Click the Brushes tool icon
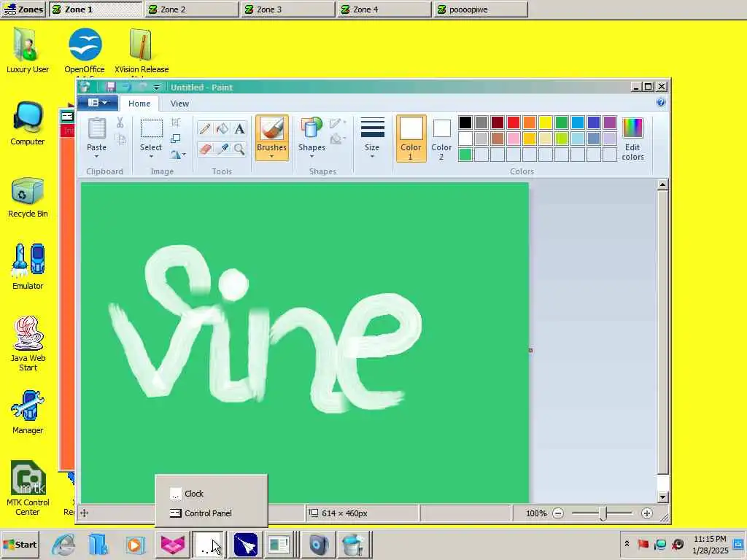Viewport: 747px width, 560px height. pyautogui.click(x=271, y=128)
